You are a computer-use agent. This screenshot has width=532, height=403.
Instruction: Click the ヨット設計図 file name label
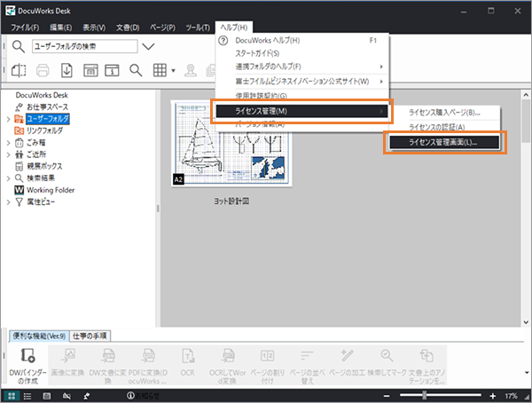click(231, 201)
